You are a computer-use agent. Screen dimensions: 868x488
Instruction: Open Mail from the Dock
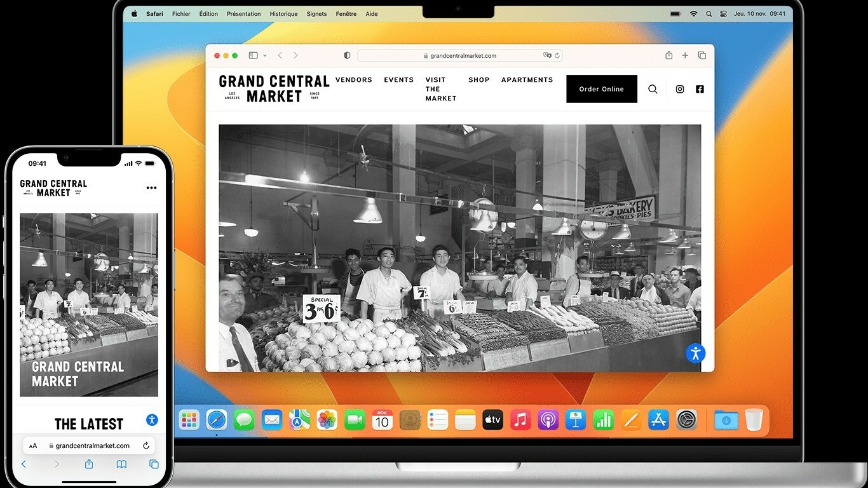click(x=272, y=419)
